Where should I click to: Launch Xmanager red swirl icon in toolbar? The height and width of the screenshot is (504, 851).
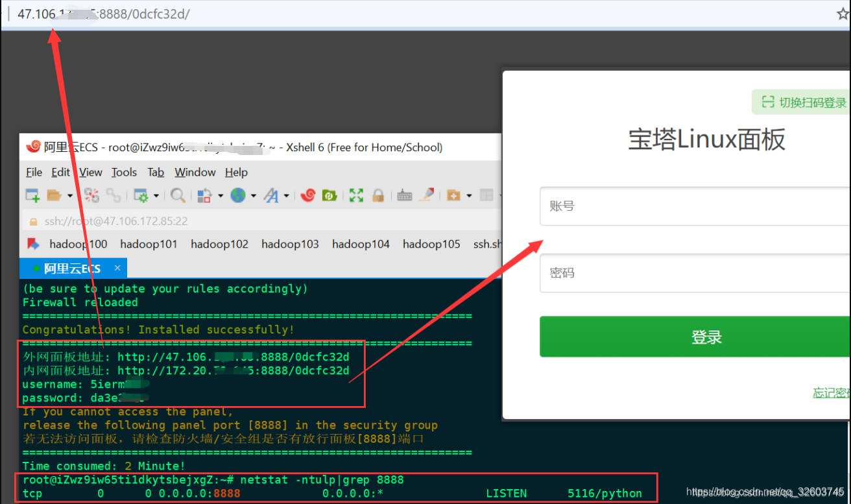point(308,195)
